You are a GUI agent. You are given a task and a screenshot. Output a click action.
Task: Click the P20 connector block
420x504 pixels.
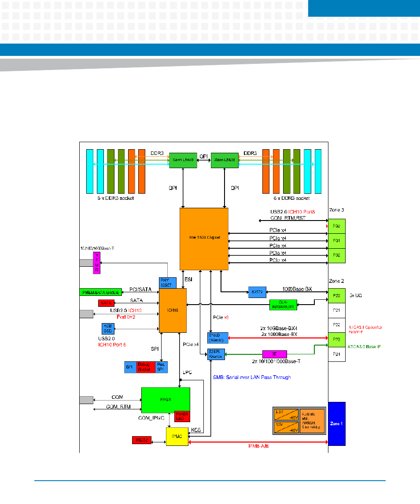(x=337, y=296)
